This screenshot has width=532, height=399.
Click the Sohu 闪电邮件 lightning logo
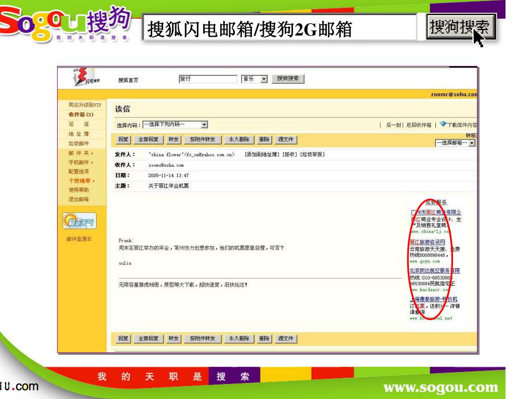pyautogui.click(x=87, y=77)
